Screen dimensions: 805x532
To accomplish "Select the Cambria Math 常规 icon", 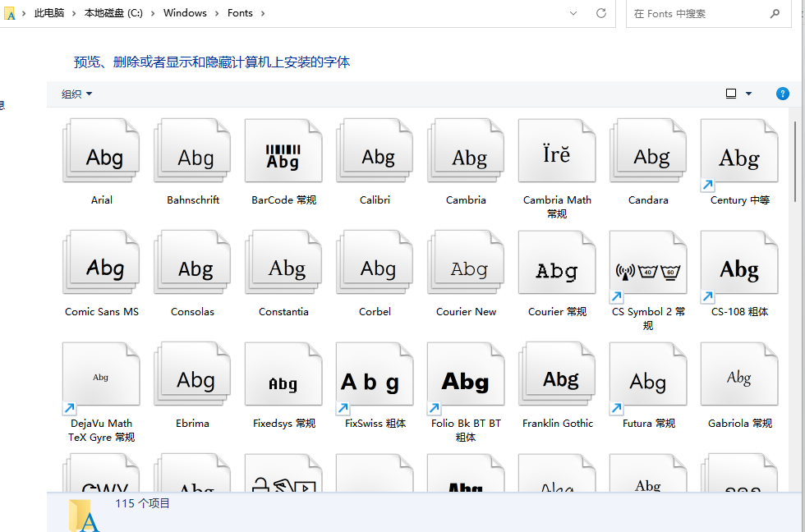I will pyautogui.click(x=557, y=151).
